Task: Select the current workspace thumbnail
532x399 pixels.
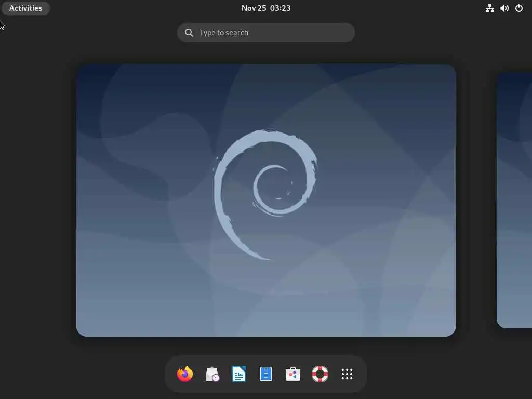Action: point(266,200)
